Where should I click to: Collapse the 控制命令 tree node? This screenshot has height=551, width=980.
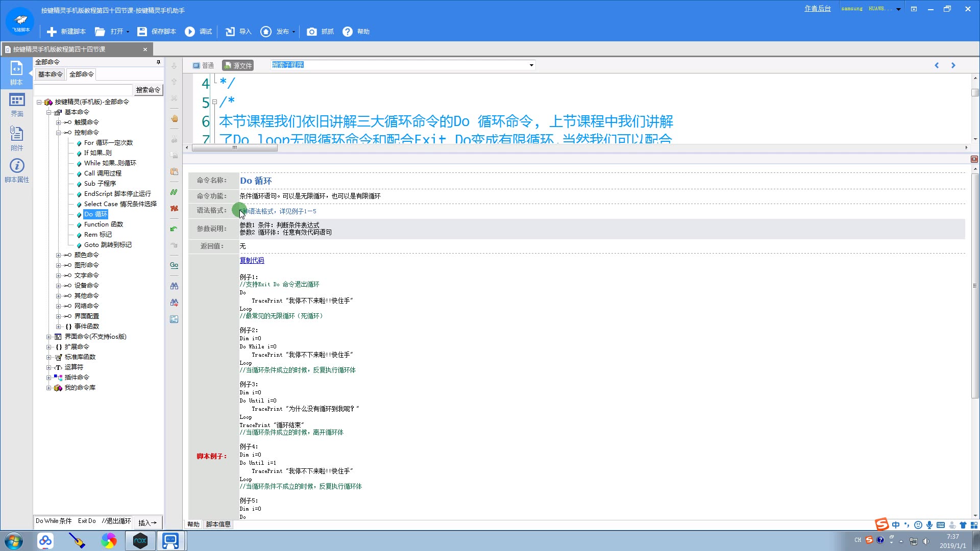[58, 133]
